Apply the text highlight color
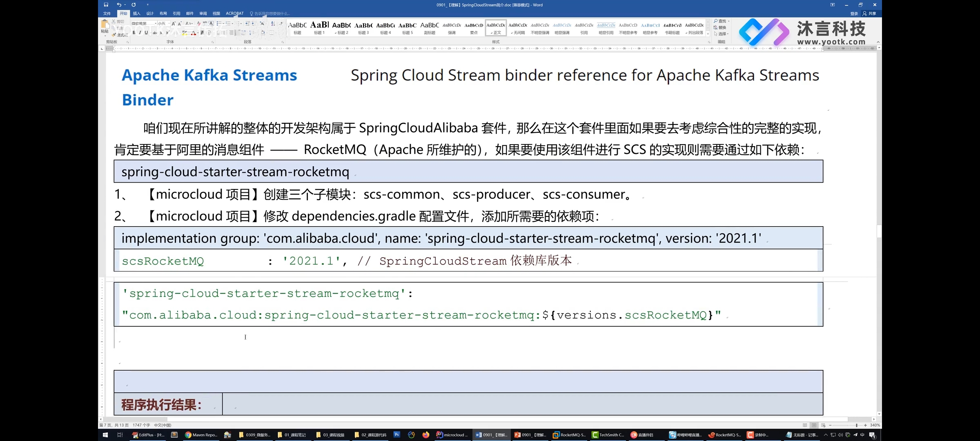Image resolution: width=980 pixels, height=441 pixels. (185, 33)
